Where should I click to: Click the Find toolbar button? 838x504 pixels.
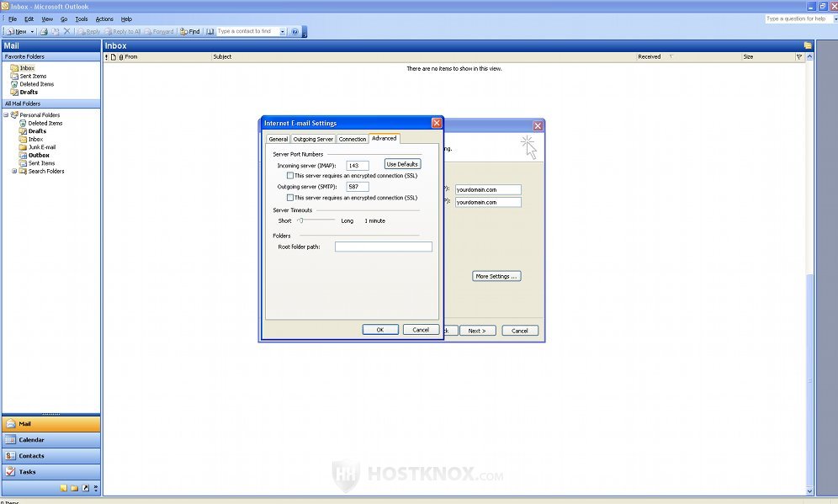pyautogui.click(x=189, y=31)
